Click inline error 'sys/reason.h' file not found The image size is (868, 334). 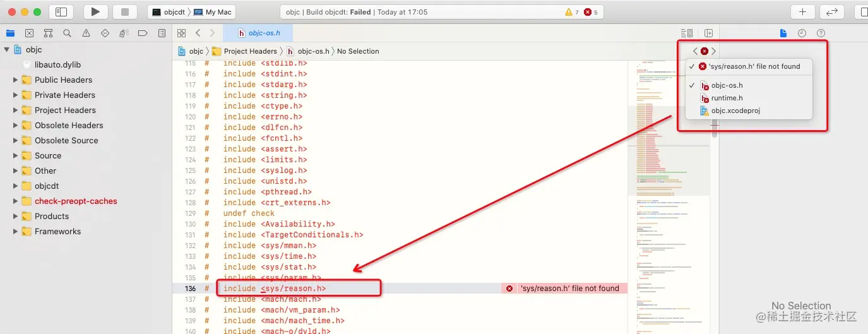563,289
